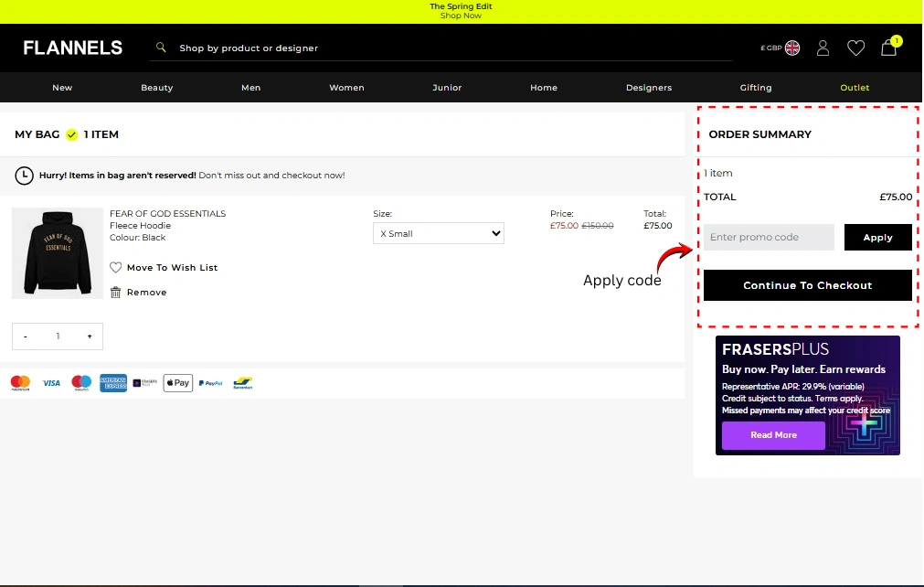
Task: Click the PayPal payment icon
Action: click(x=210, y=383)
